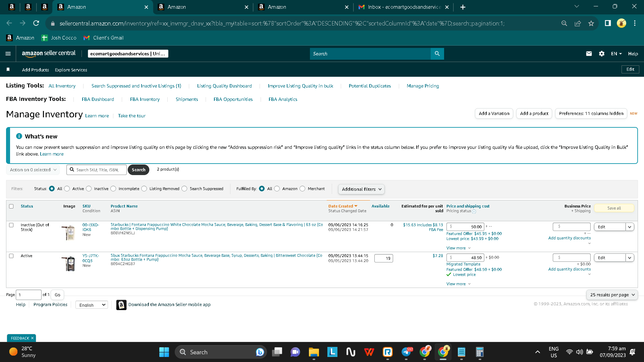Select the Incomplete status filter radio

pyautogui.click(x=113, y=189)
